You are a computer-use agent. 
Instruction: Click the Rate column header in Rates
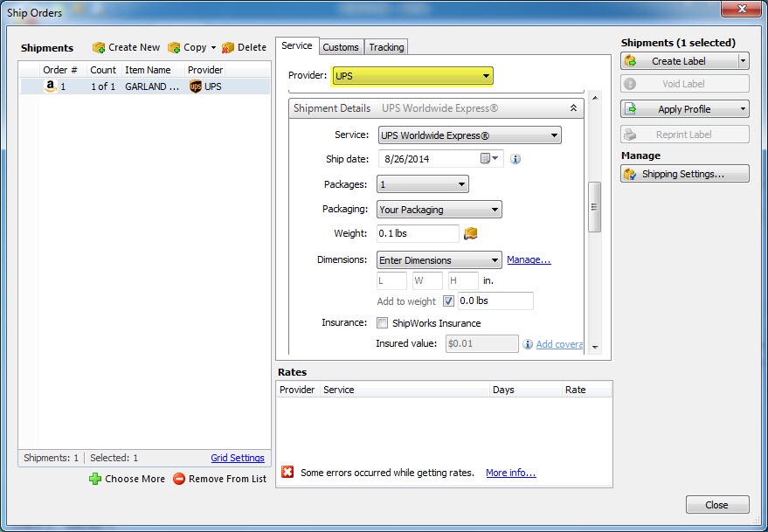click(587, 390)
